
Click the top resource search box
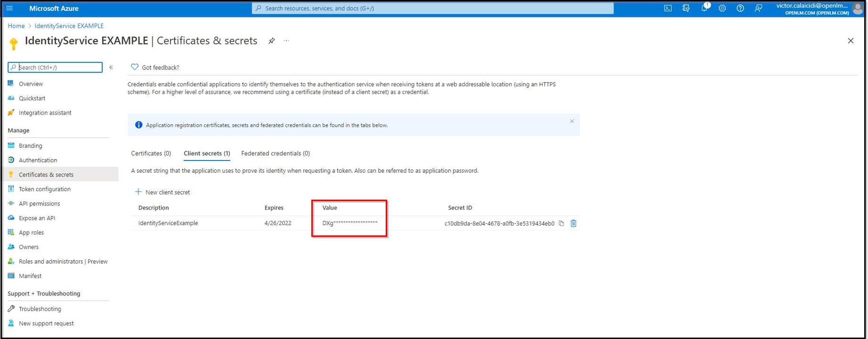433,8
